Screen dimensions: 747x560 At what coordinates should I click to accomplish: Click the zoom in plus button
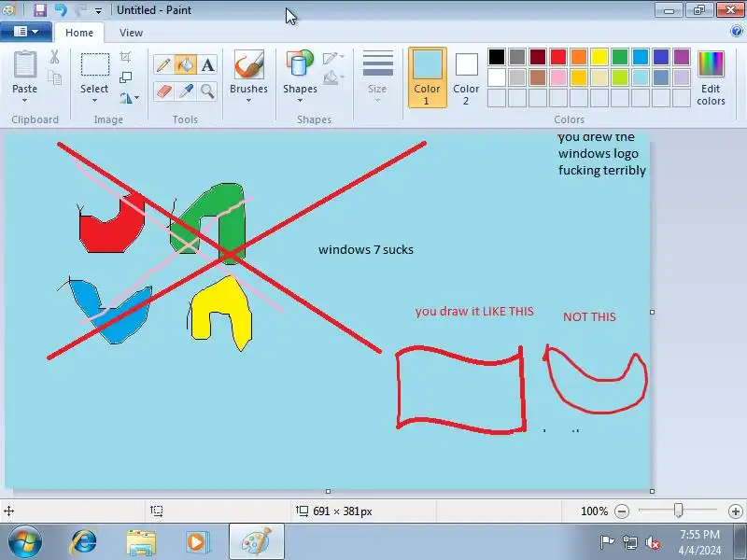[736, 511]
